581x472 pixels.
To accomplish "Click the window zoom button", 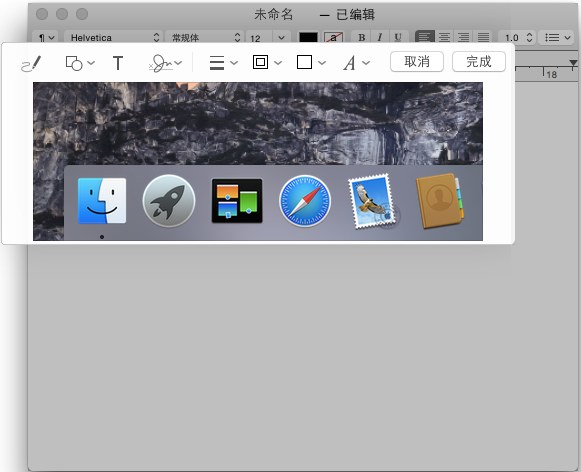I will click(82, 14).
